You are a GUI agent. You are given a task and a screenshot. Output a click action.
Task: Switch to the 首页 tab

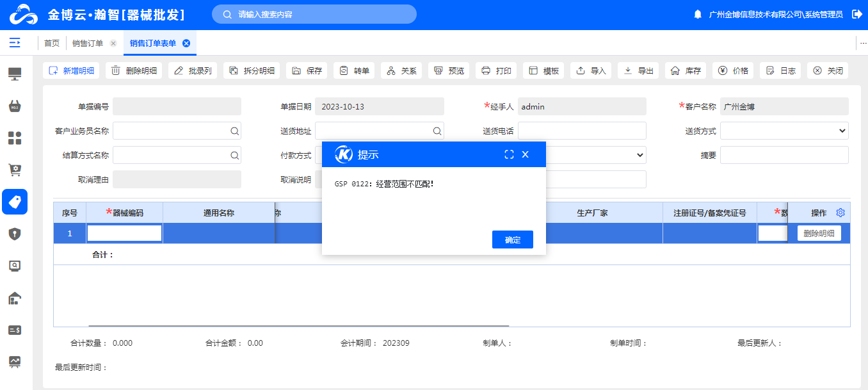[52, 44]
